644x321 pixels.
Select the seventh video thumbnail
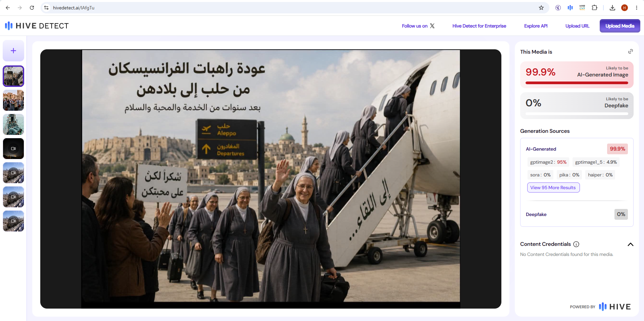(13, 221)
